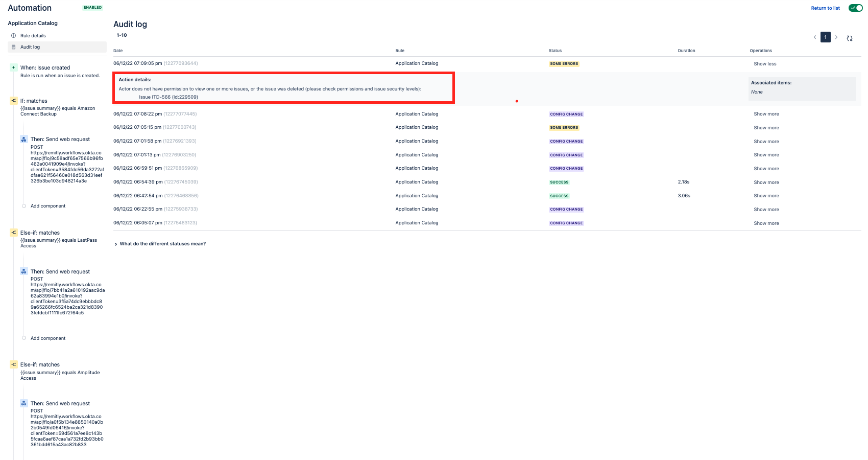Viewport: 868px width, 460px height.
Task: Select the green trigger icon for When: Issue created
Action: (12, 67)
